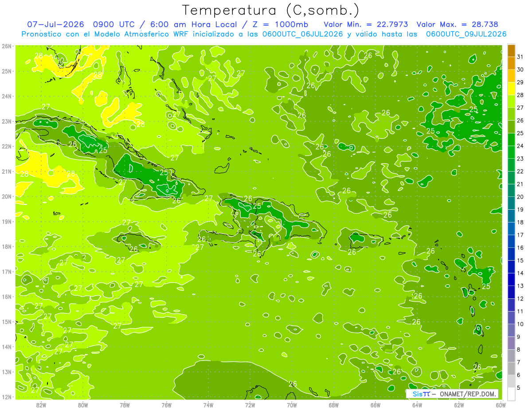This screenshot has width=532, height=411.
Task: Click the longitude axis label 82W
Action: tap(41, 405)
